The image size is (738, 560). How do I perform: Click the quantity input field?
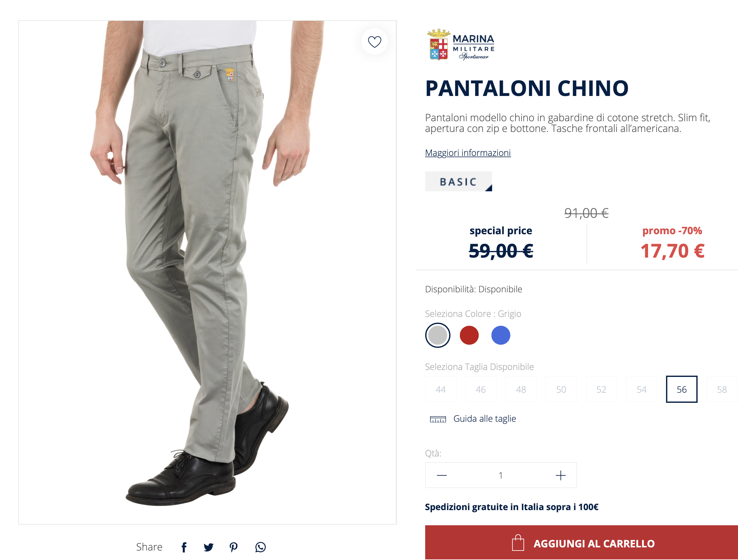(x=500, y=475)
